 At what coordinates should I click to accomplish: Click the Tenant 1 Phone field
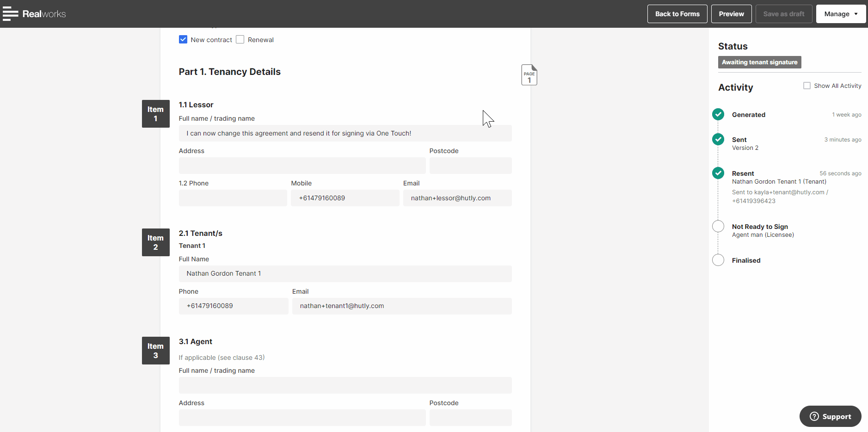click(234, 306)
